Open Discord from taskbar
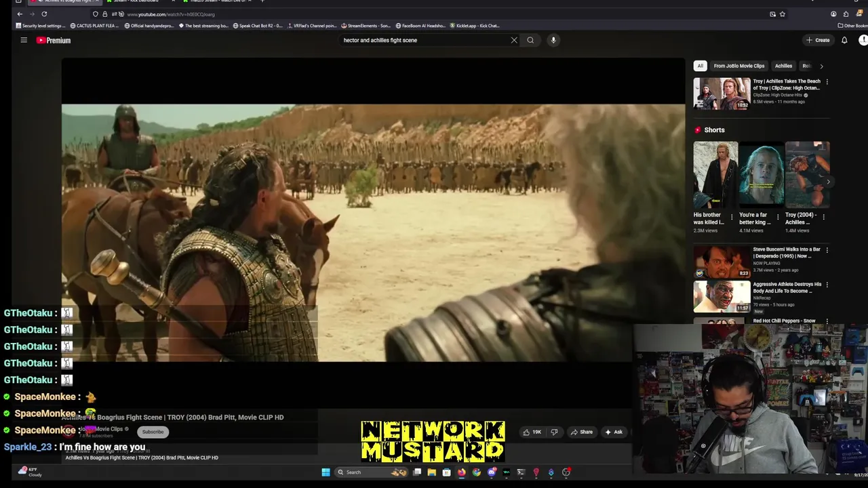868x488 pixels. pos(492,472)
